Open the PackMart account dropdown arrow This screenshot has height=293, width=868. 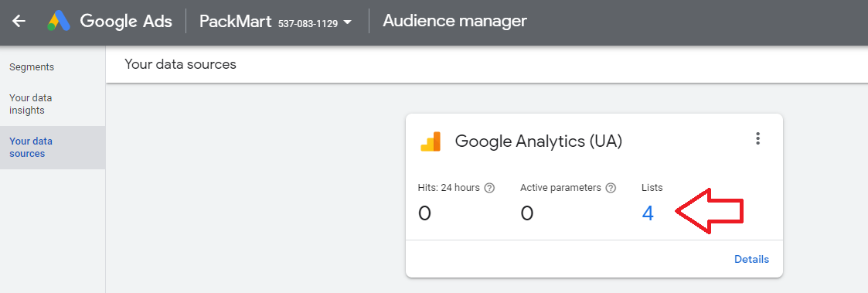click(x=348, y=22)
